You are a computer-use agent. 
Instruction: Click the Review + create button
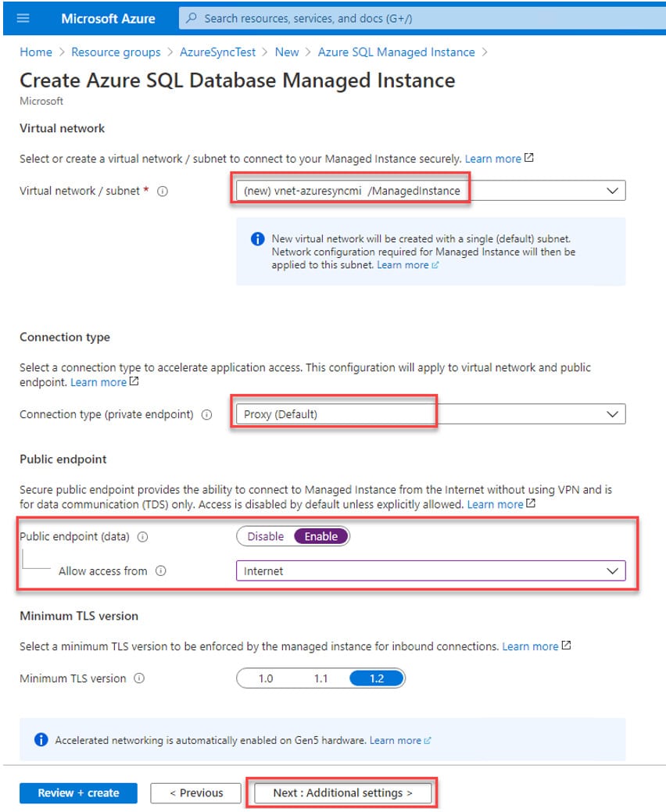78,792
